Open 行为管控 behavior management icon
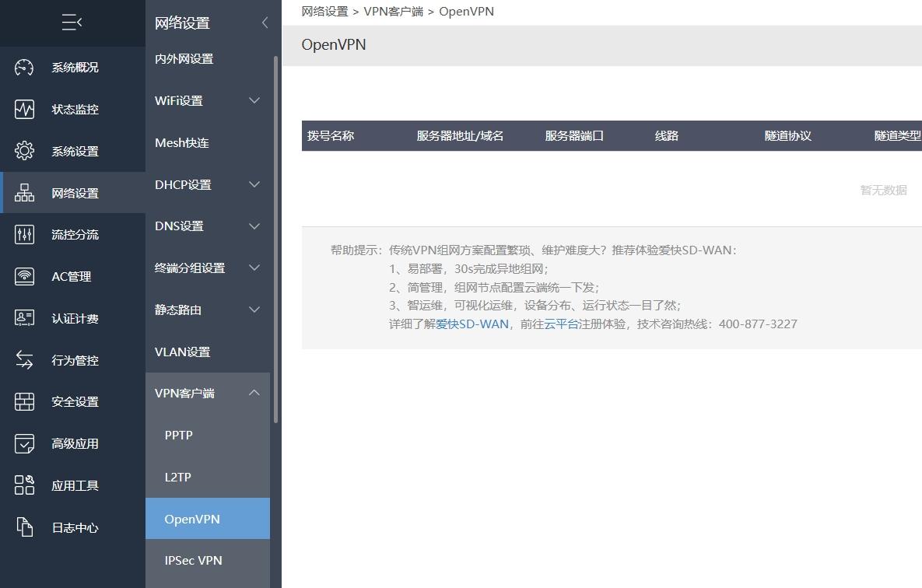Image resolution: width=922 pixels, height=588 pixels. 24,360
